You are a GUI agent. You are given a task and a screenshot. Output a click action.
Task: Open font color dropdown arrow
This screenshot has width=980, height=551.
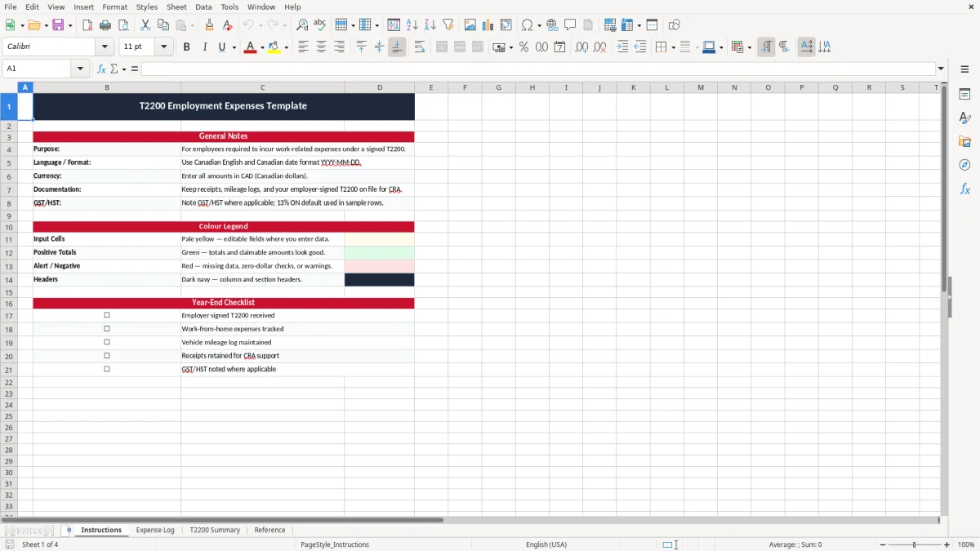pyautogui.click(x=262, y=47)
